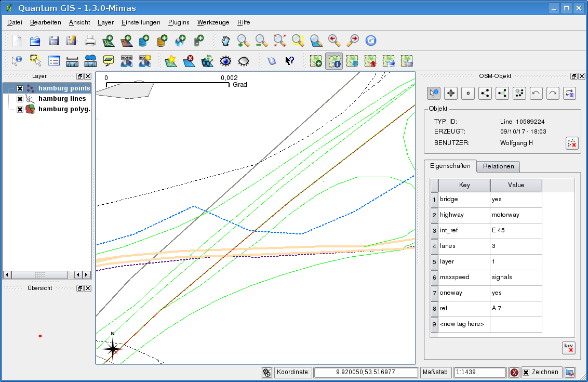Refresh the map with the blue circular icon
The image size is (588, 382).
pos(371,41)
